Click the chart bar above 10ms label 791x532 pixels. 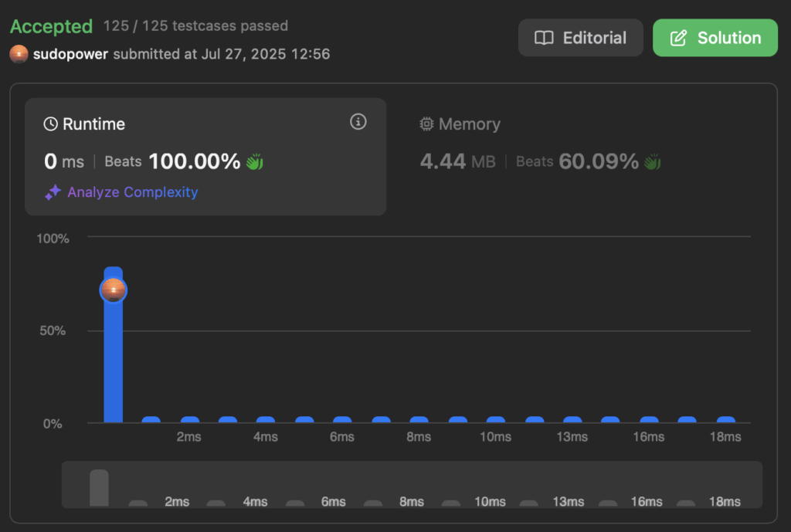(x=496, y=419)
